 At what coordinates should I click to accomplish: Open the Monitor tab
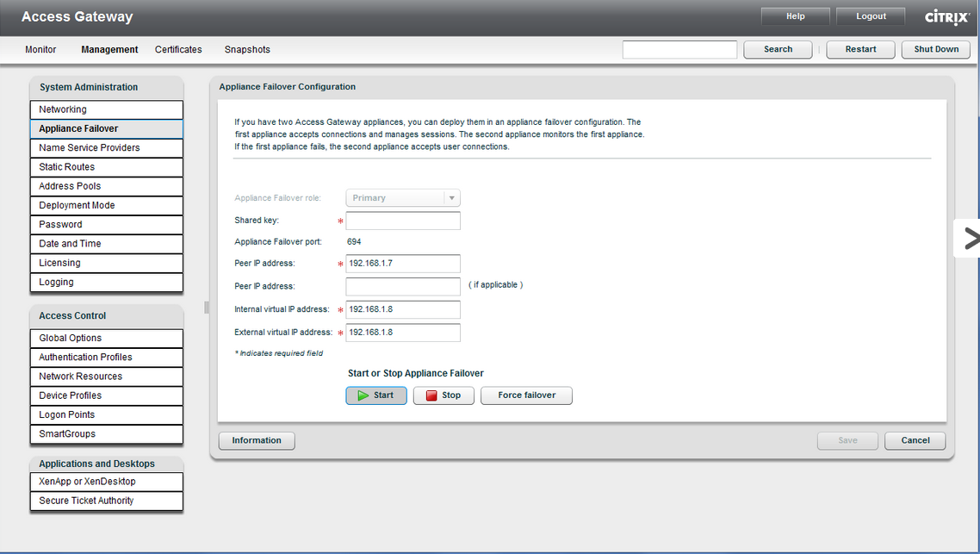[x=40, y=50]
